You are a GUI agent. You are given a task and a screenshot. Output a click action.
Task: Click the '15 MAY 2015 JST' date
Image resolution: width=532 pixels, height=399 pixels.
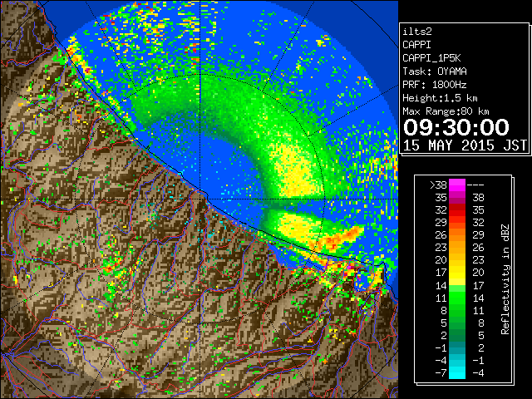point(465,145)
